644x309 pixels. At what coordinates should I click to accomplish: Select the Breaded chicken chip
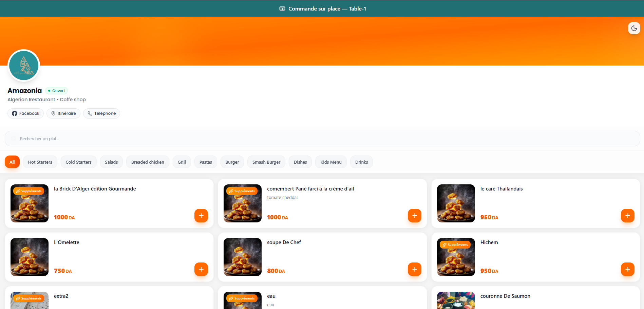coord(147,162)
